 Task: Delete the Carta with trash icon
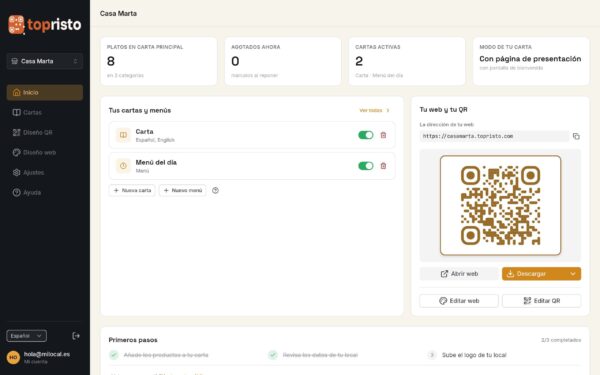(x=383, y=135)
